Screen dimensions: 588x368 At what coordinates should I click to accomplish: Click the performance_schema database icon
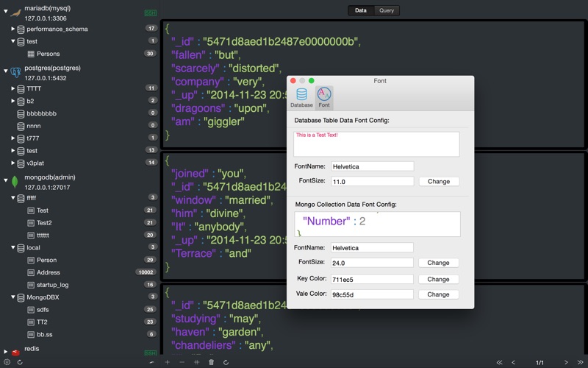[x=21, y=29]
